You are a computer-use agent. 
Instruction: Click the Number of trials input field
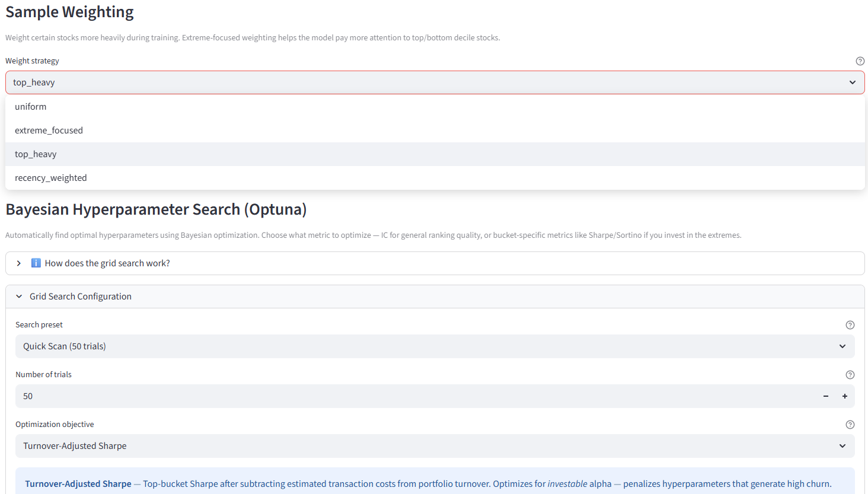click(415, 396)
